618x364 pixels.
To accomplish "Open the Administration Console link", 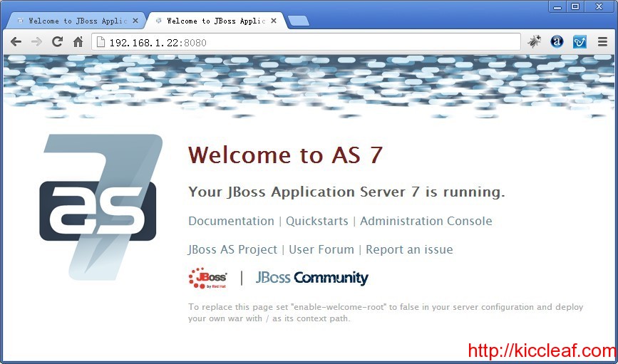I will pyautogui.click(x=426, y=221).
